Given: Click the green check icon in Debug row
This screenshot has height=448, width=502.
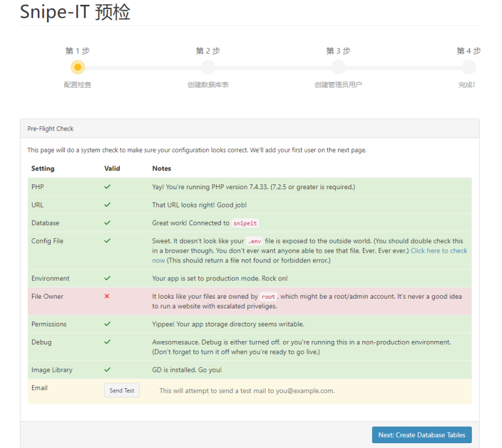Looking at the screenshot, I should (107, 342).
